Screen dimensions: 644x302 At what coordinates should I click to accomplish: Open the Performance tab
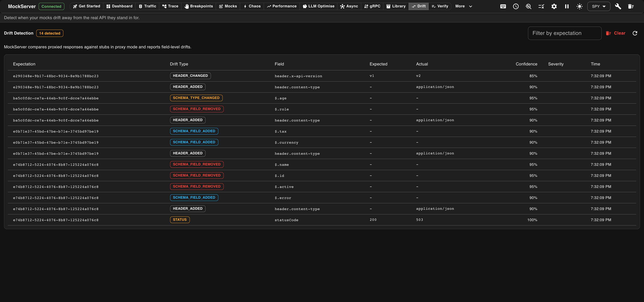[282, 6]
